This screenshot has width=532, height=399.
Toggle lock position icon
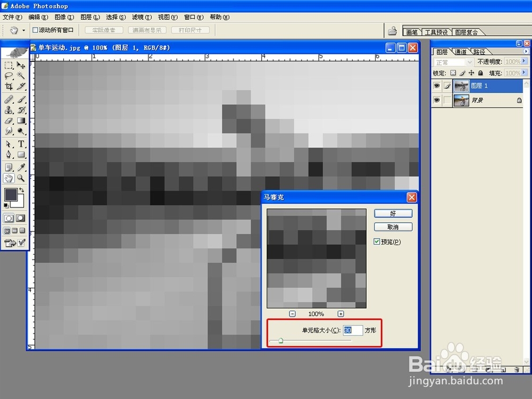click(x=471, y=72)
